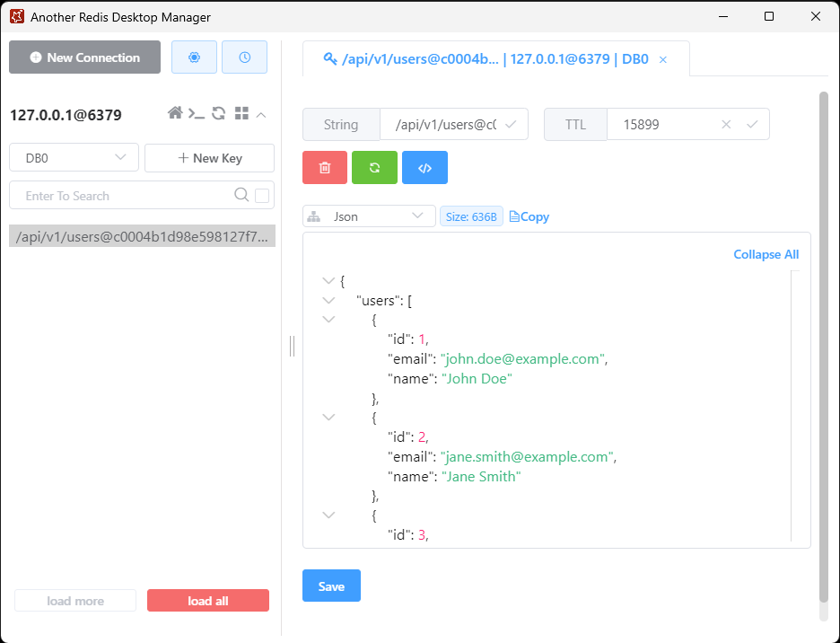Collapse the "users" array
The image size is (840, 643).
[x=328, y=300]
